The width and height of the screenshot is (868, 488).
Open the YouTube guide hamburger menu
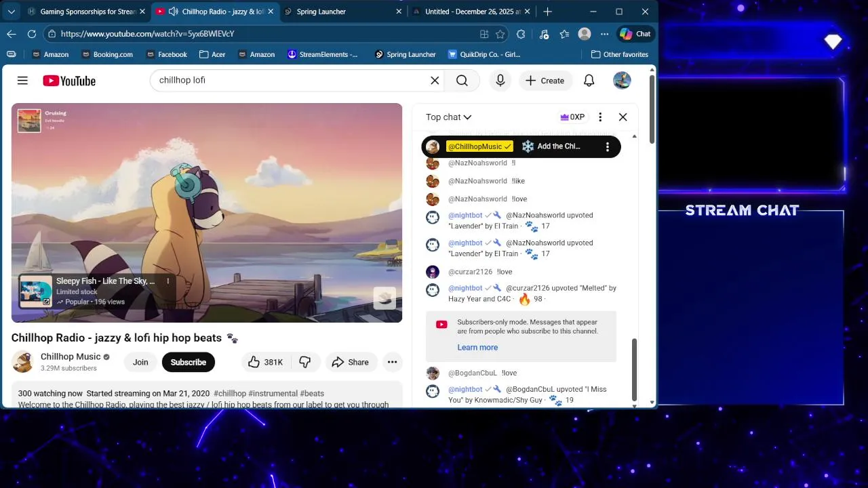22,81
